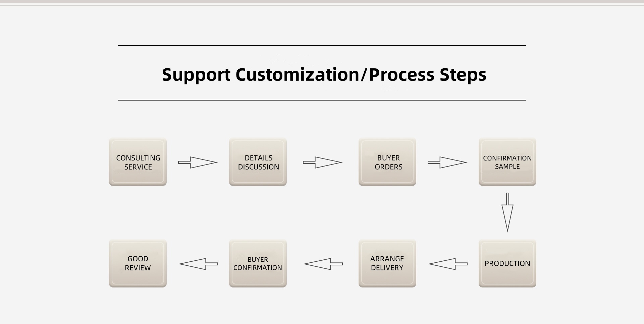Click the horizontal line above the heading

[322, 46]
